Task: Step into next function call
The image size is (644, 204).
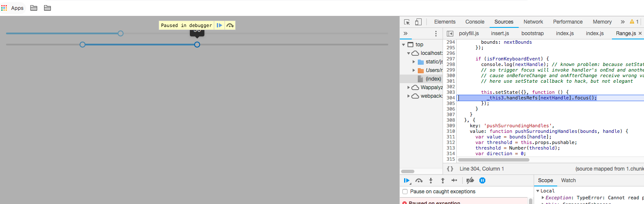Action: (x=431, y=180)
